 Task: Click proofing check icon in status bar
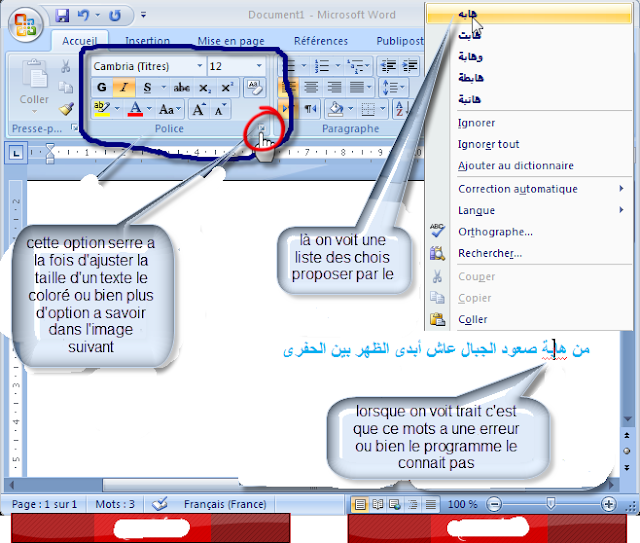[160, 504]
